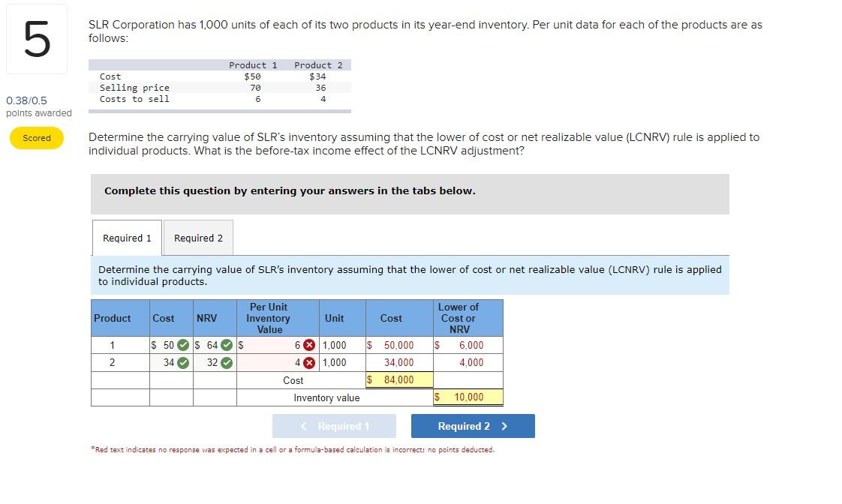Viewport: 842px width, 504px height.
Task: Click the Lower of Cost or NRV value 4,000
Action: (x=468, y=363)
